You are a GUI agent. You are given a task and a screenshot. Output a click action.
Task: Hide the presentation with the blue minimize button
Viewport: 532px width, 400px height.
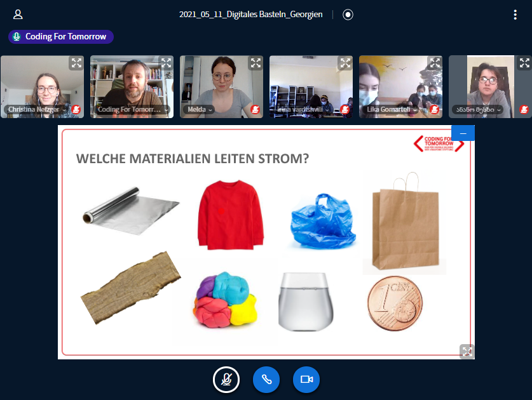coord(463,133)
